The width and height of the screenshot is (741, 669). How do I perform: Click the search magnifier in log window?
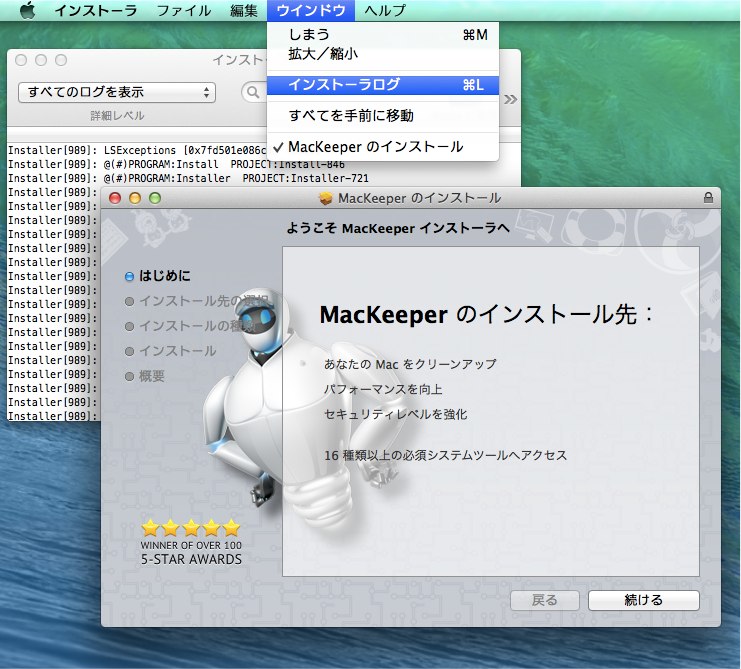[253, 92]
